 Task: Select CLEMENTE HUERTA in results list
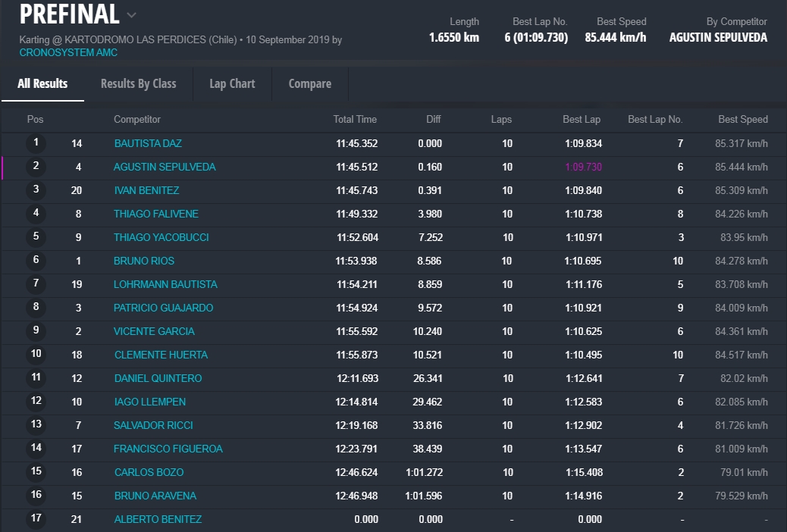pos(161,355)
